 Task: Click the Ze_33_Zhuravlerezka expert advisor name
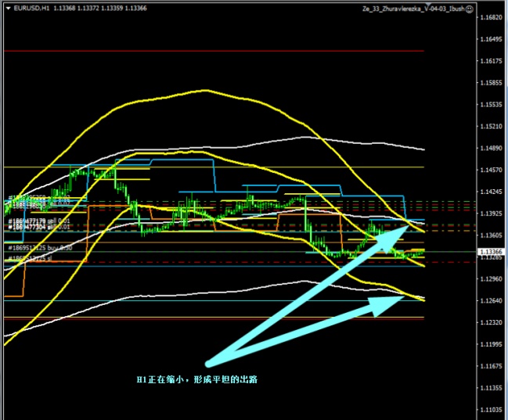point(411,9)
